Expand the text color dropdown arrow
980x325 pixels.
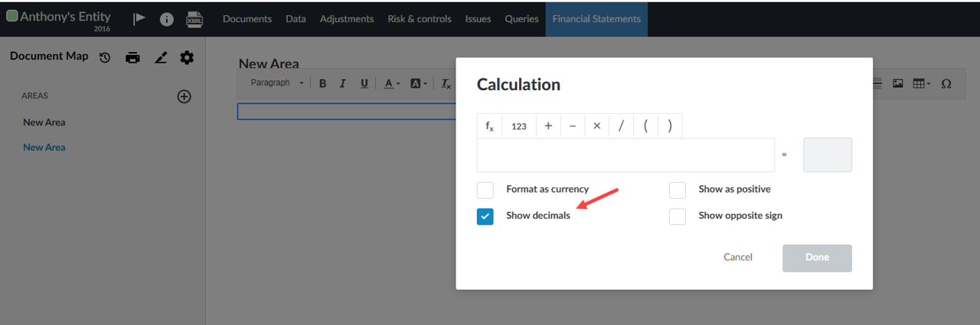click(x=398, y=84)
